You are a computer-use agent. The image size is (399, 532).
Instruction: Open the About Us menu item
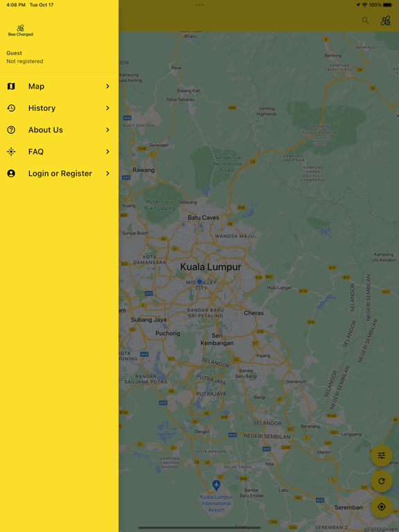(x=60, y=130)
